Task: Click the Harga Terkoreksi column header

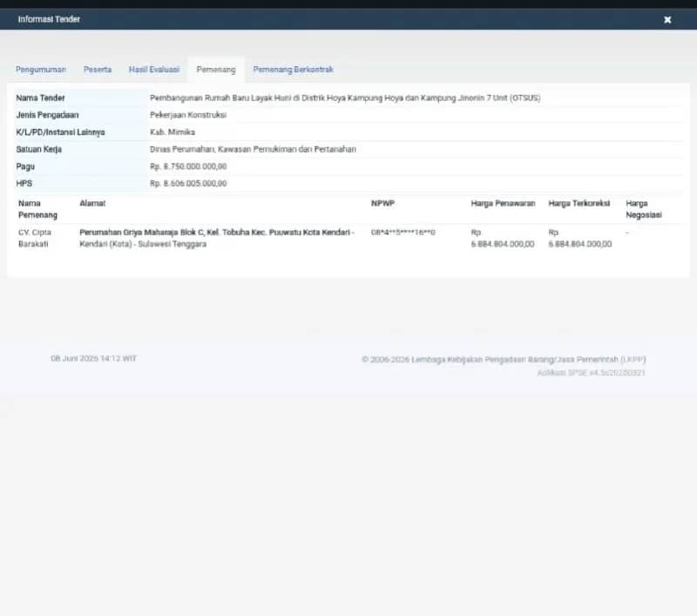Action: (579, 203)
